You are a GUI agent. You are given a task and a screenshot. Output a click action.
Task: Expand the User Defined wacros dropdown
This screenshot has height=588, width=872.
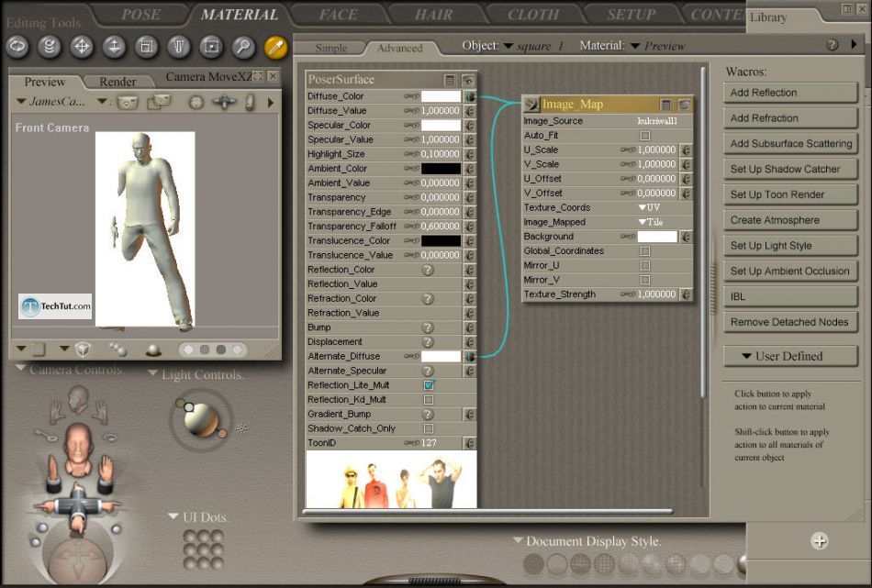pyautogui.click(x=789, y=356)
